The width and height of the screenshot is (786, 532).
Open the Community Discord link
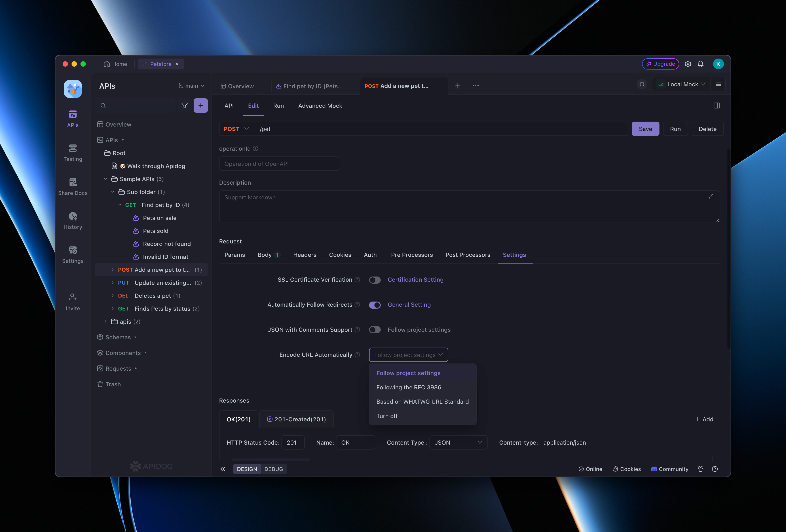tap(669, 469)
